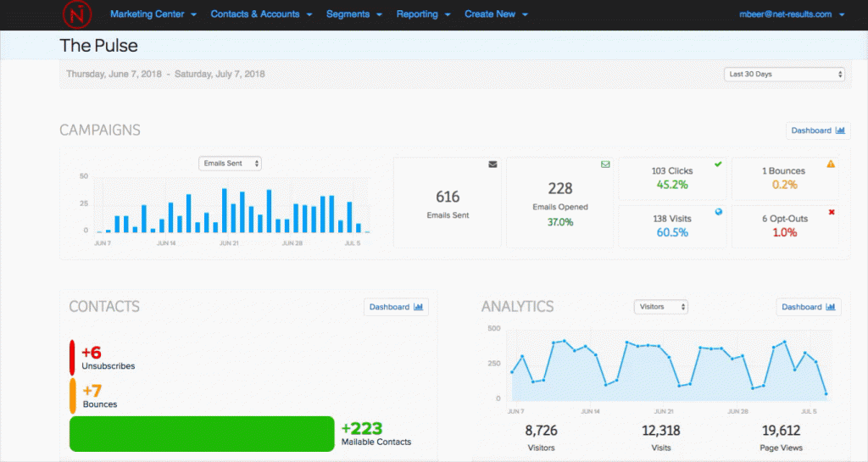Click the +6 Unsubscribes text
The image size is (868, 462).
pos(108,358)
